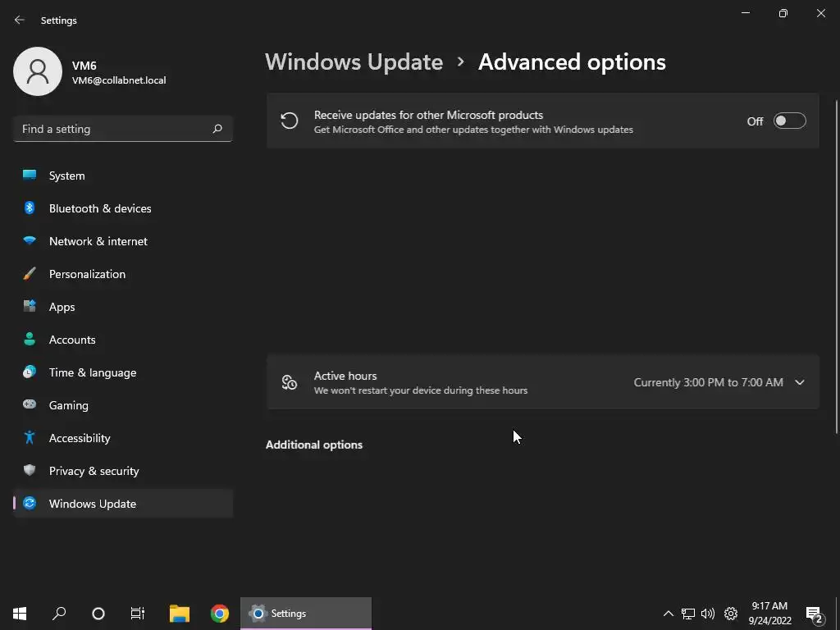Open taskbar Search
The width and height of the screenshot is (840, 630).
coord(59,614)
